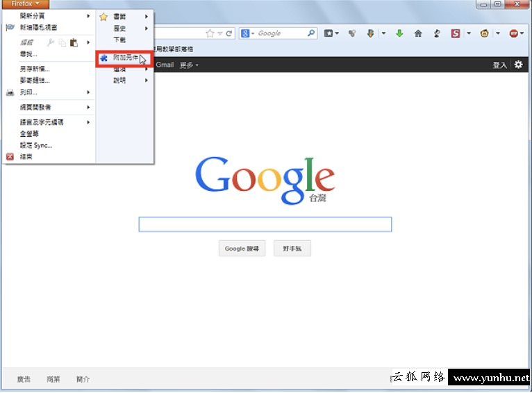Expand the 更多 dropdown in the Google bar
The height and width of the screenshot is (393, 532).
[x=197, y=65]
